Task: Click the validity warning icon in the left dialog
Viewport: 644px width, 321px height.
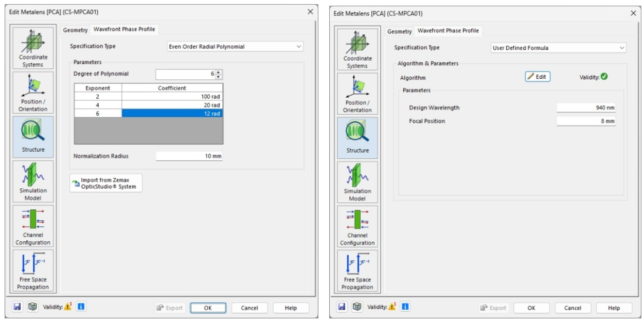Action: pyautogui.click(x=67, y=307)
